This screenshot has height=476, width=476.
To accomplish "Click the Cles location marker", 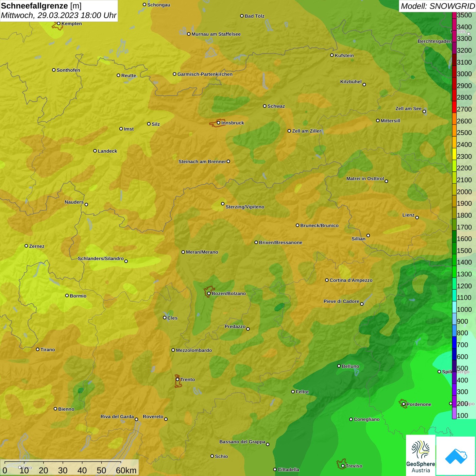I will [x=165, y=318].
